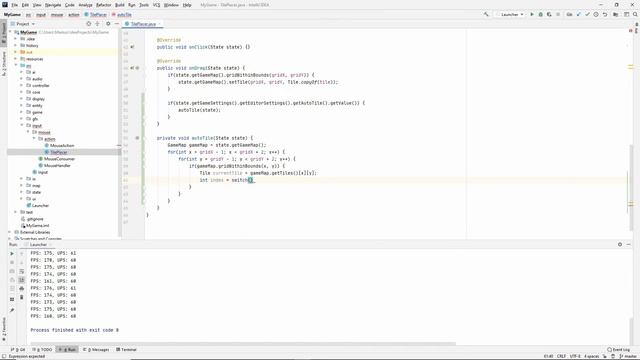Click the print icon in Run console
Screen dimensions: 640x360
(x=22, y=289)
